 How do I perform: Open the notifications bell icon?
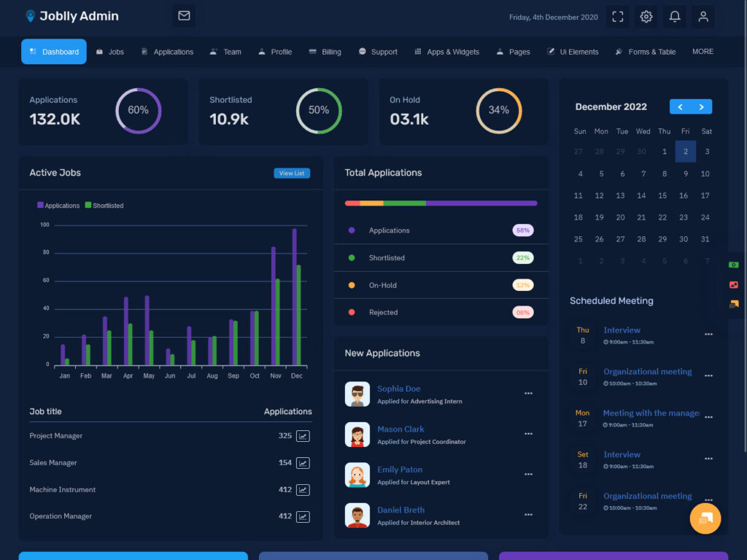[x=675, y=17]
